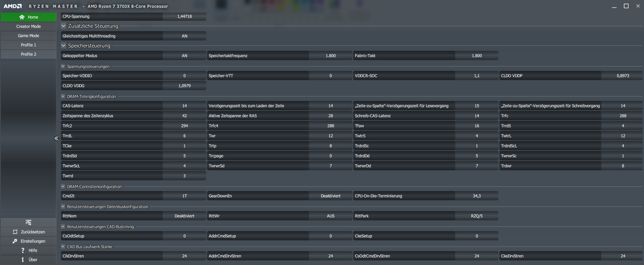
Task: Select Trfc2 value 294
Action: 184,126
